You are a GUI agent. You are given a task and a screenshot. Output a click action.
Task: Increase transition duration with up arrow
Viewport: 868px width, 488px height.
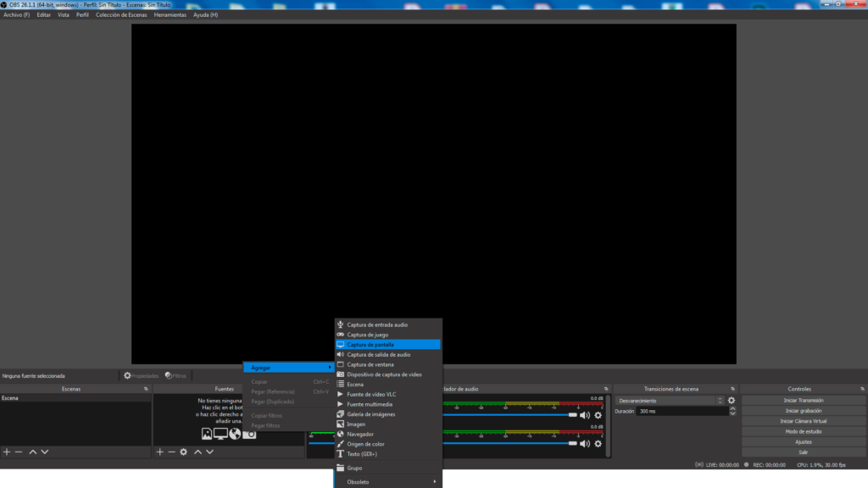[733, 409]
